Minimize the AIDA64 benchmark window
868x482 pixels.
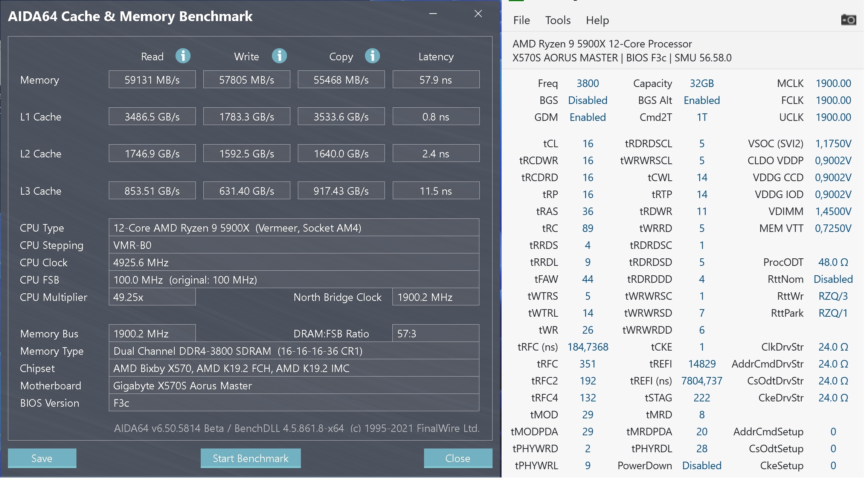coord(433,14)
